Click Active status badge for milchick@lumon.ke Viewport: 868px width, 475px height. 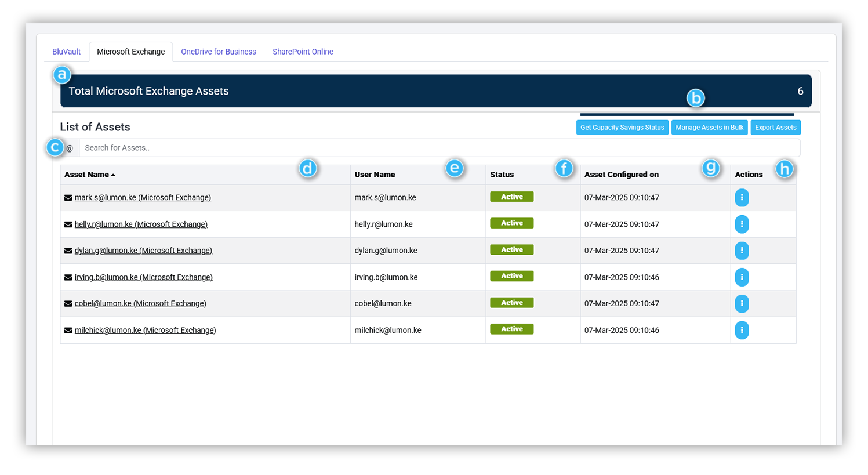(512, 329)
